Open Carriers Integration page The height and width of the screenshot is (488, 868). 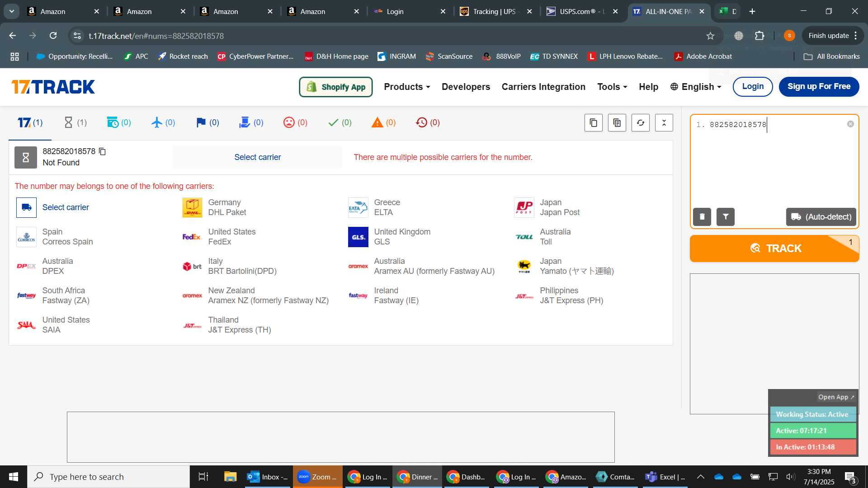543,87
